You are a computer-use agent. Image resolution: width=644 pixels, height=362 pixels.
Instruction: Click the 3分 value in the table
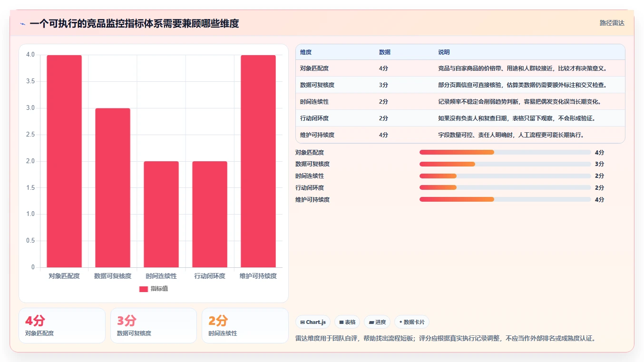click(x=383, y=85)
